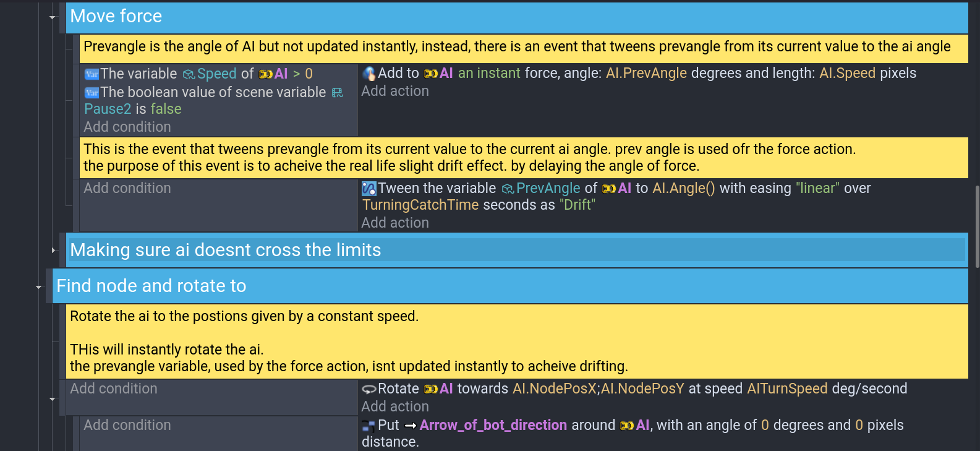Add action below Rotate AI towards node
The width and height of the screenshot is (980, 451).
(x=395, y=406)
